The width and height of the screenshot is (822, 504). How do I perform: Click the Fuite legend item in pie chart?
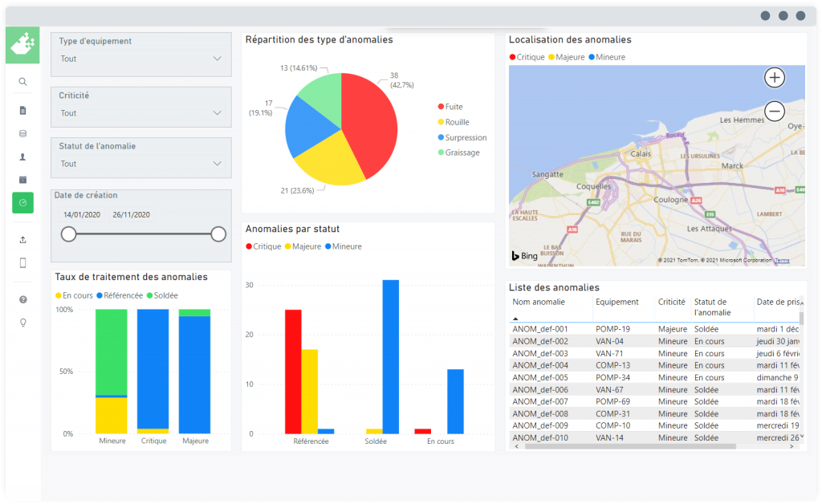click(x=454, y=107)
